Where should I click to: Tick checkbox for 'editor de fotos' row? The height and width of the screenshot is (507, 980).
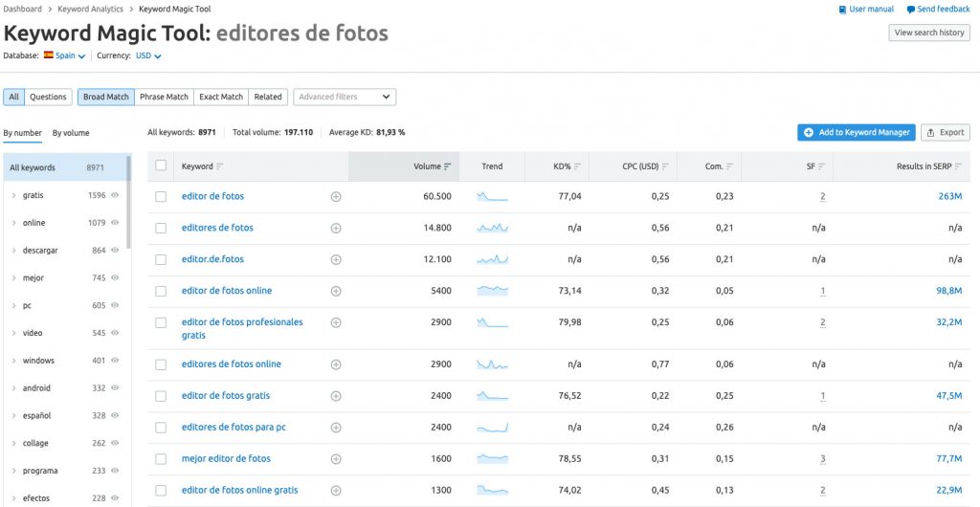pos(161,197)
